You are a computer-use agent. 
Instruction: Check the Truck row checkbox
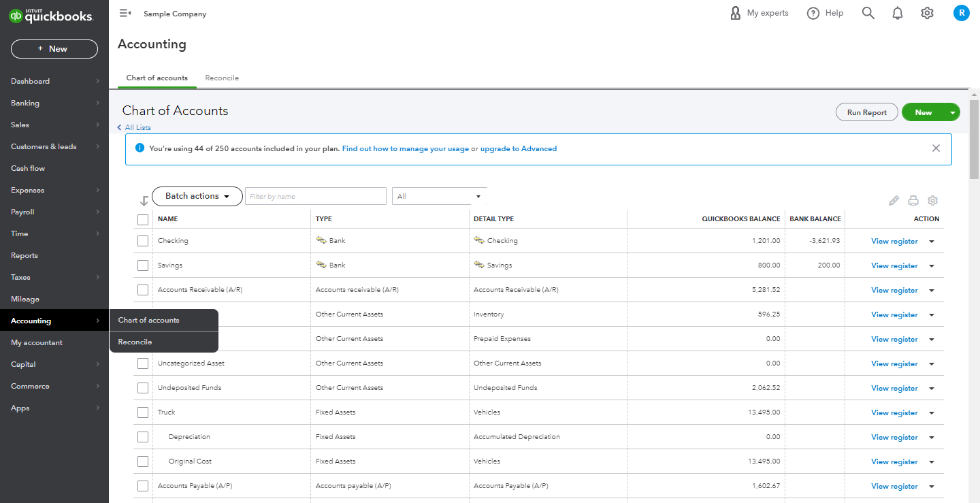tap(142, 412)
